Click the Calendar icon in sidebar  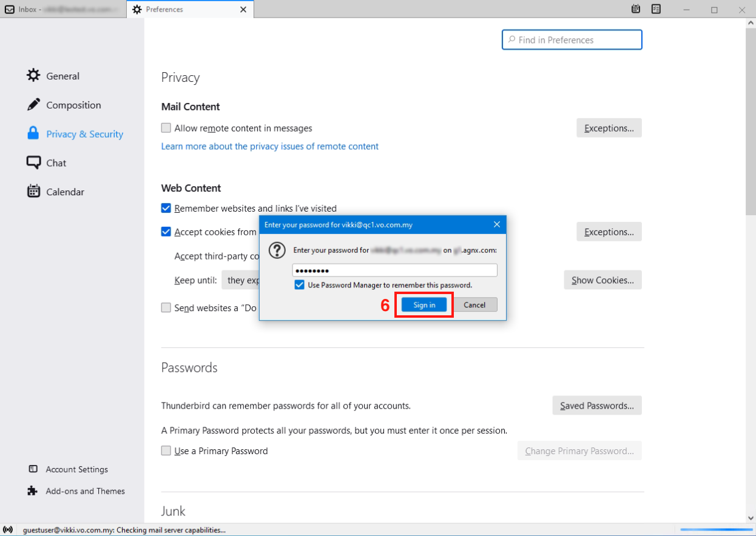(x=33, y=192)
